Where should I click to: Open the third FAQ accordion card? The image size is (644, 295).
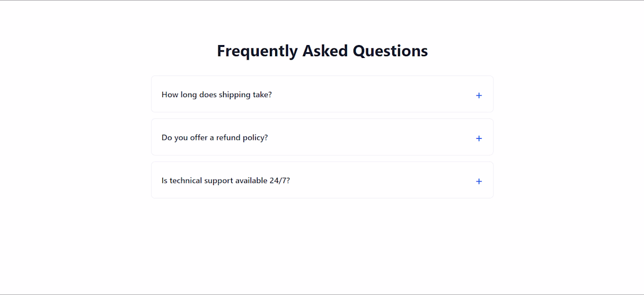click(x=322, y=180)
